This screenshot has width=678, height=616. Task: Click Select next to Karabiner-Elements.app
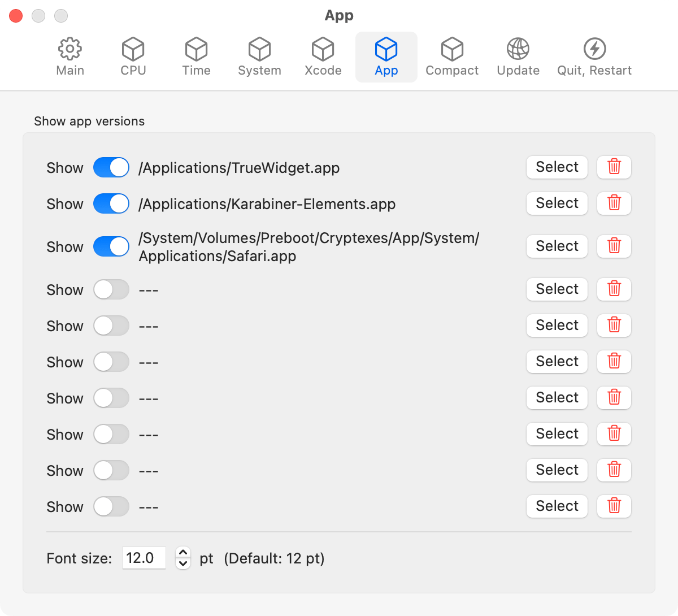coord(557,203)
